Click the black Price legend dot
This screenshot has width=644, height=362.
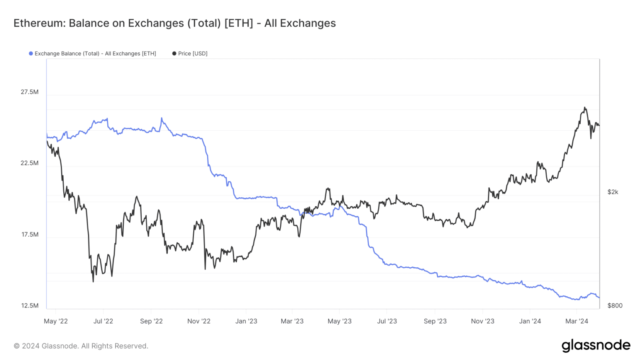[x=174, y=54]
